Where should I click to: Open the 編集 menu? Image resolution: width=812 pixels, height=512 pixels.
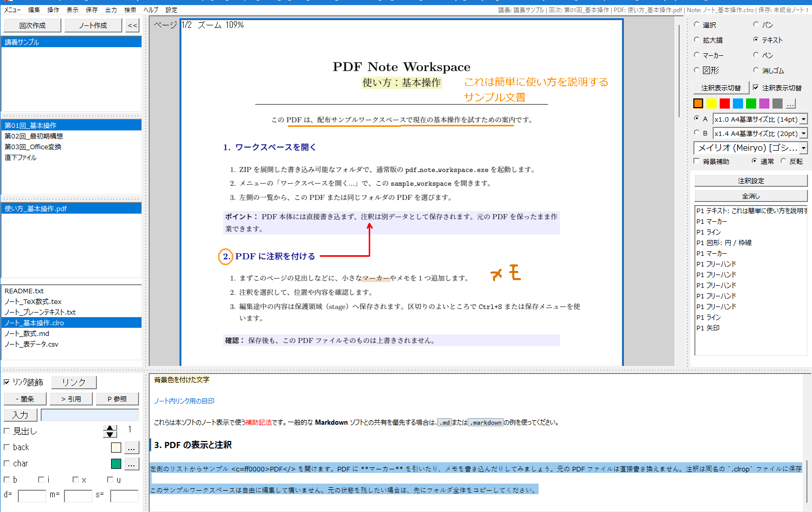[33, 10]
